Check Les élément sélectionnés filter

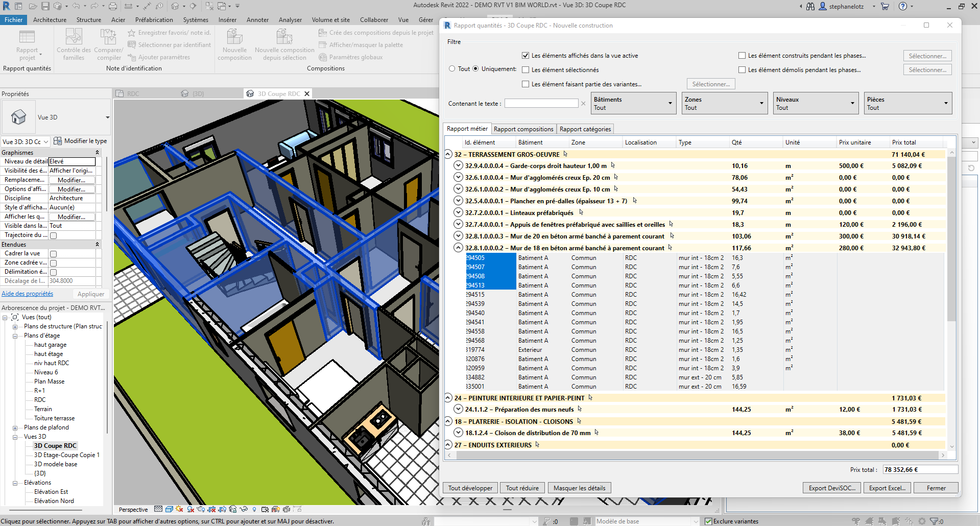tap(526, 69)
